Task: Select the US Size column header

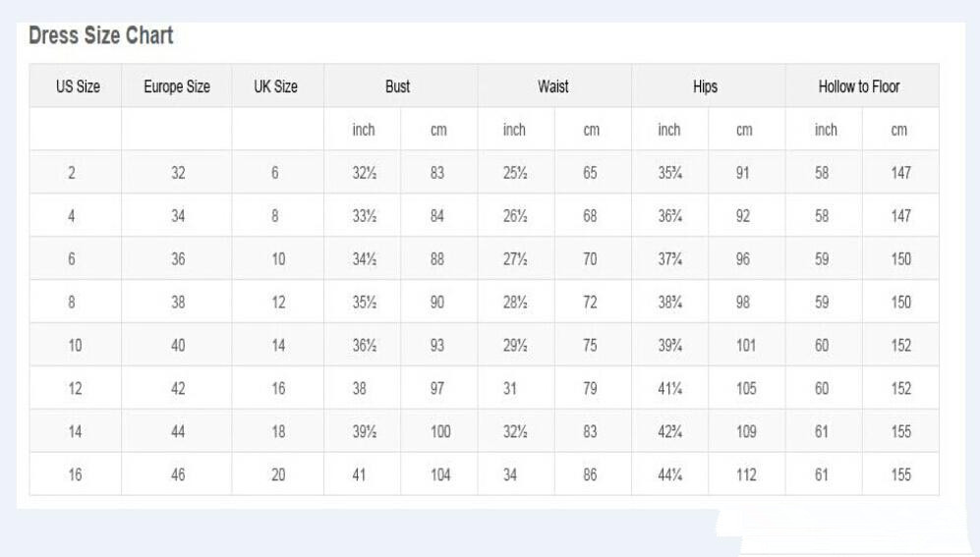Action: [78, 86]
